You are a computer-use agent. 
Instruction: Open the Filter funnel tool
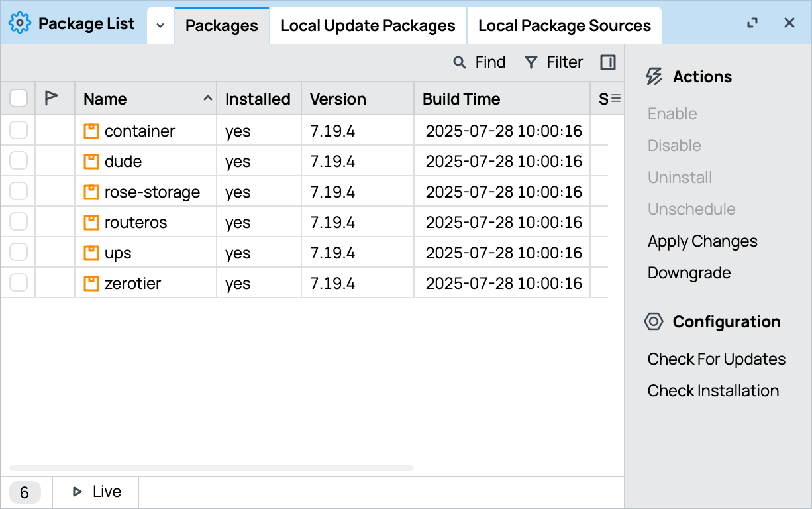click(x=531, y=62)
